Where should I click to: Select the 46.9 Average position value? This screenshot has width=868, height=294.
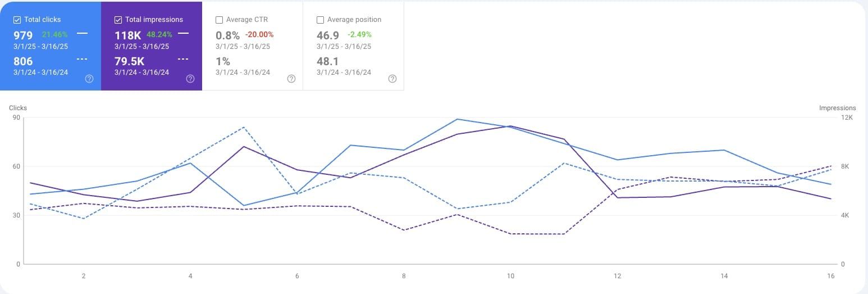(x=328, y=35)
